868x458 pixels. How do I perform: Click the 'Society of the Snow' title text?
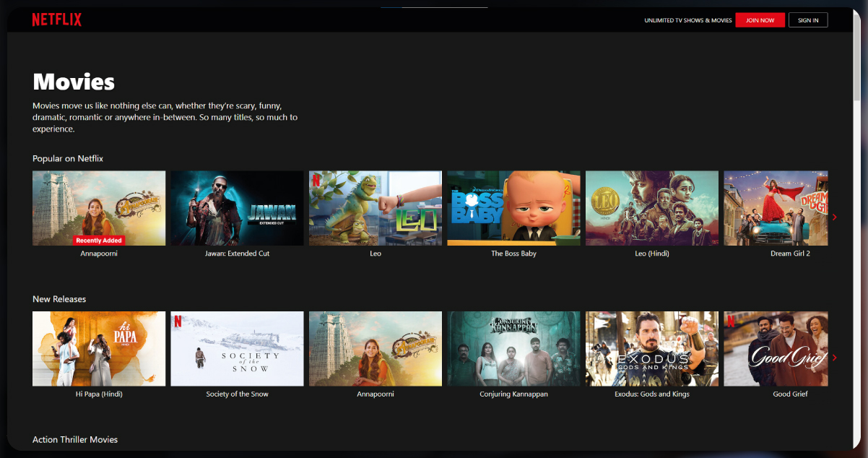[237, 394]
